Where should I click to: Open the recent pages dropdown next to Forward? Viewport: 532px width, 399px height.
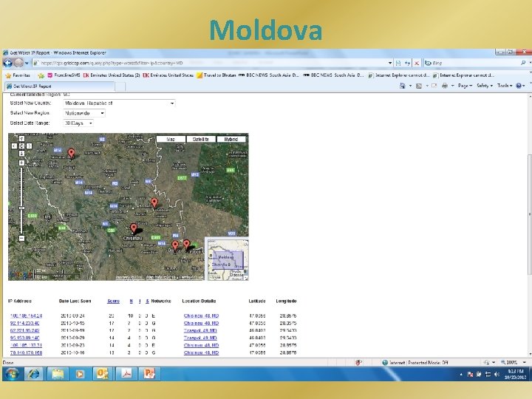27,63
